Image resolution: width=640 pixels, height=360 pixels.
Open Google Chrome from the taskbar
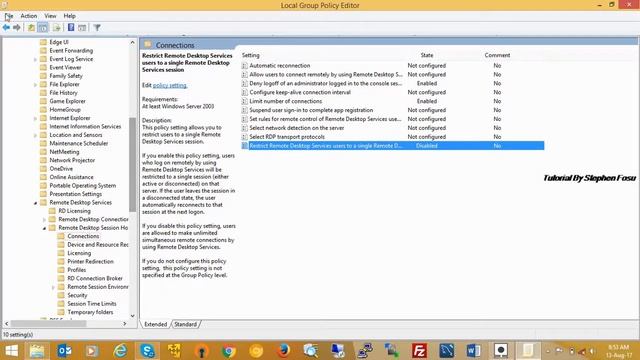point(229,351)
